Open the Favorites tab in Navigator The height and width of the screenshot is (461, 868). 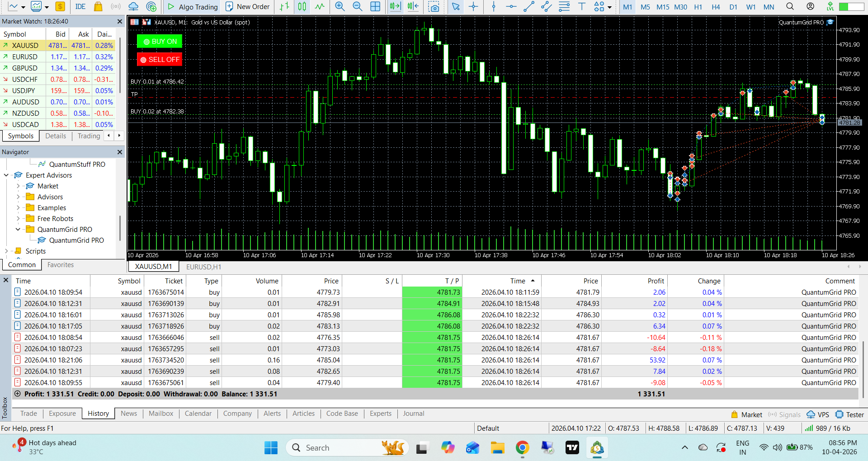(61, 265)
